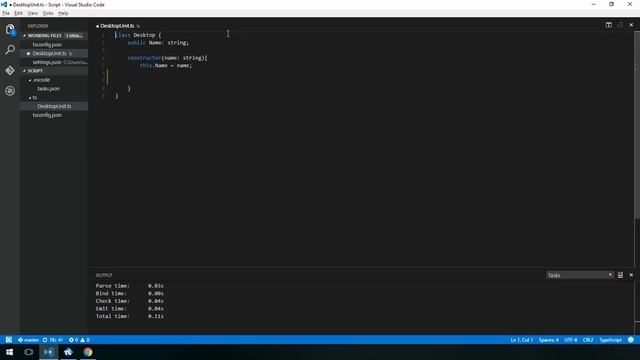
Task: Change language mode via TypeScript
Action: (x=610, y=340)
